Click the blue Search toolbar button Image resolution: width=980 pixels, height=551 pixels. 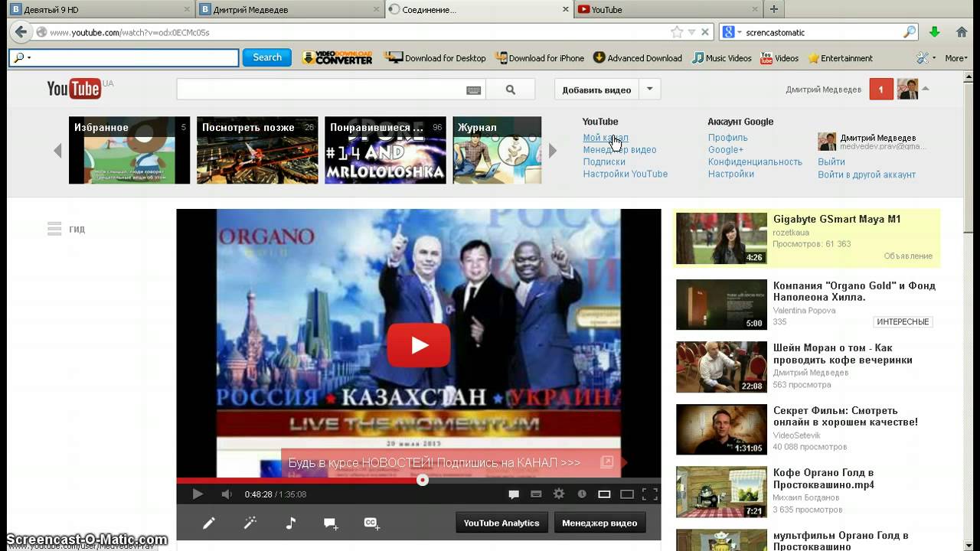pos(267,57)
